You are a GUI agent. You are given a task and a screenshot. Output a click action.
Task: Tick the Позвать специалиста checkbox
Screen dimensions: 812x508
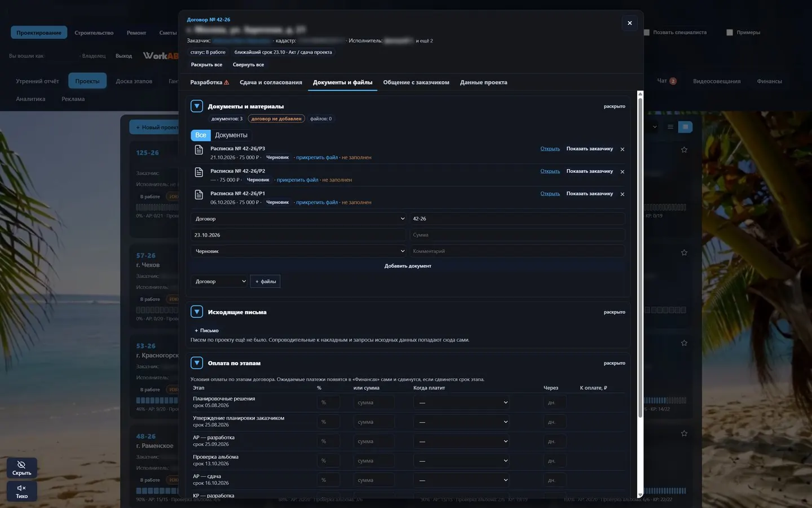click(x=647, y=33)
